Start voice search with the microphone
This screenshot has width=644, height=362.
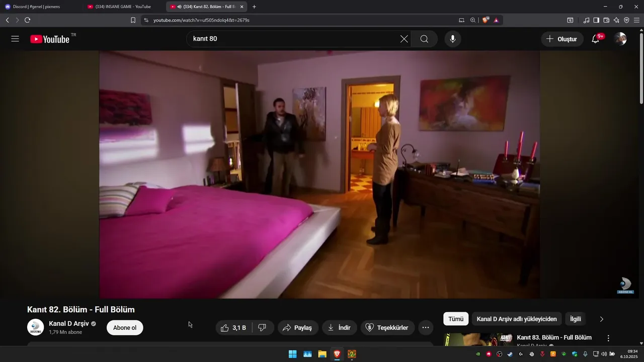point(453,39)
